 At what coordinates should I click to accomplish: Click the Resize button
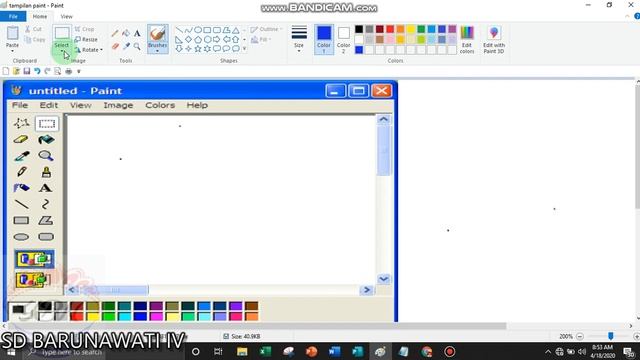pos(86,40)
